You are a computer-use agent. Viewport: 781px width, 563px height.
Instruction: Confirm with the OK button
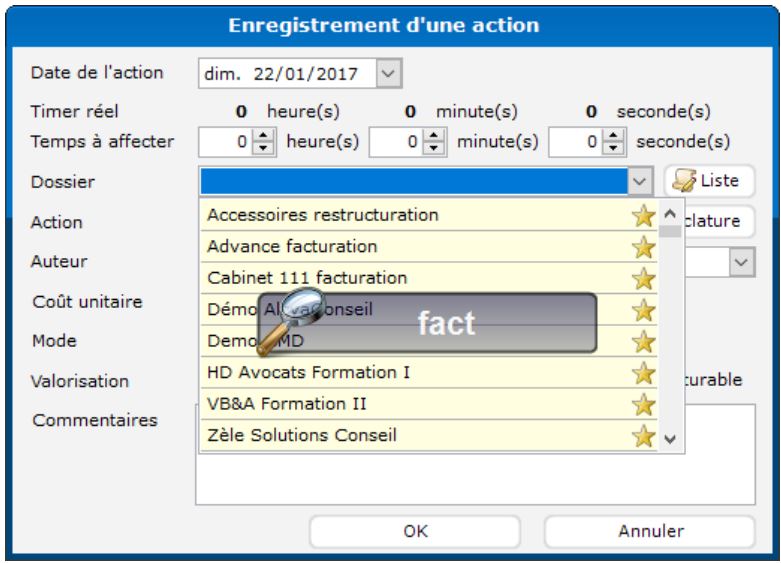tap(415, 531)
